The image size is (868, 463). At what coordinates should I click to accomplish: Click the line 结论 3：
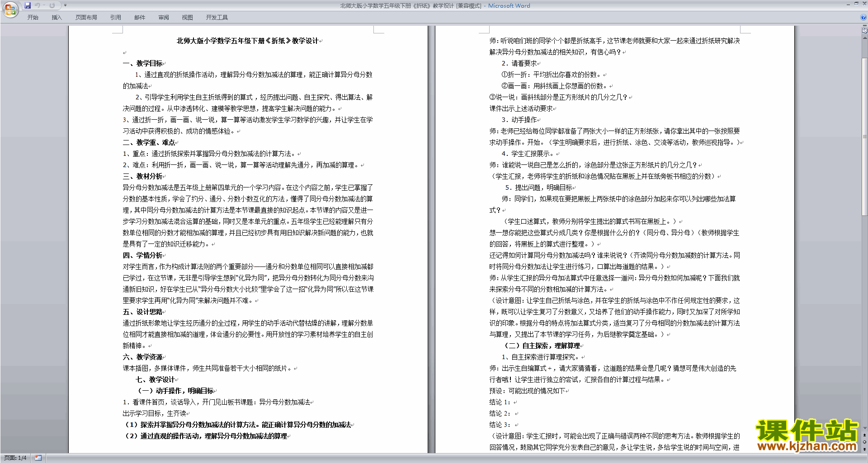[500, 425]
